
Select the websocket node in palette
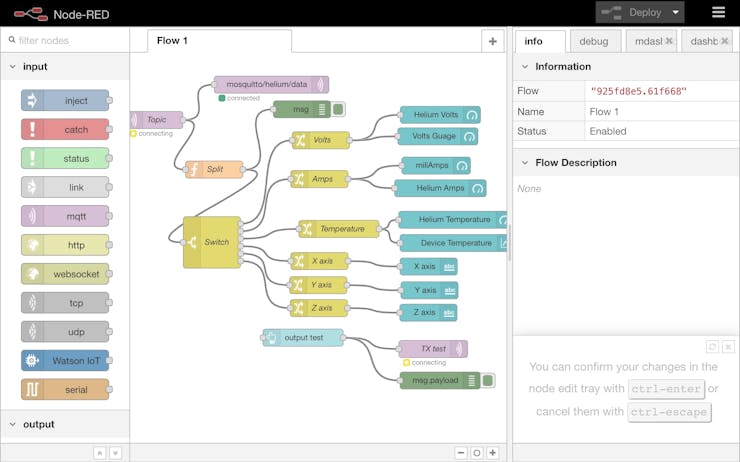coord(65,274)
